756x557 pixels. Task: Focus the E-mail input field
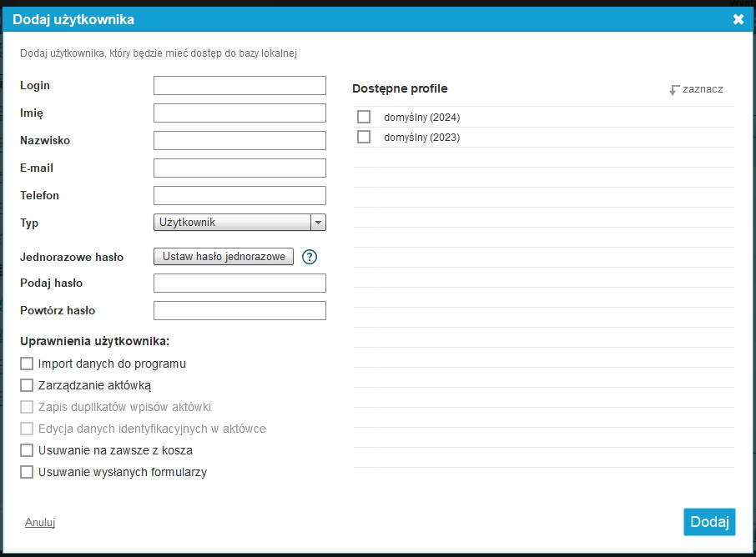click(x=239, y=168)
